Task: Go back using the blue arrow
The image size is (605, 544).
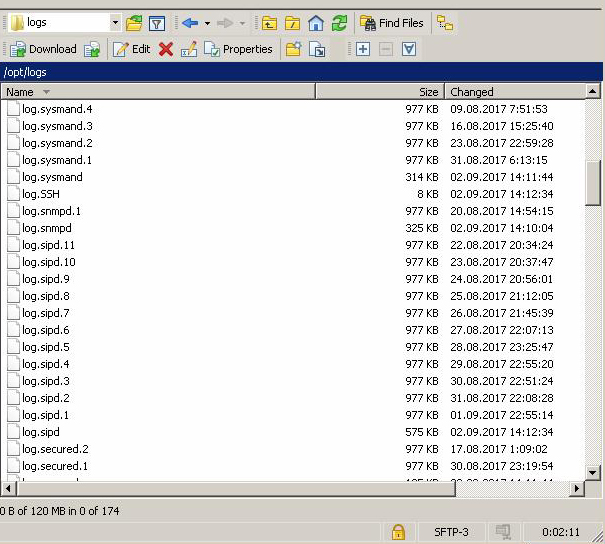Action: [190, 23]
